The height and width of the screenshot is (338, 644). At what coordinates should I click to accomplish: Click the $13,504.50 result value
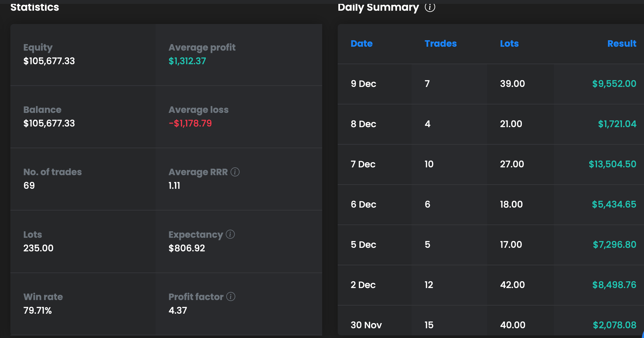click(612, 164)
